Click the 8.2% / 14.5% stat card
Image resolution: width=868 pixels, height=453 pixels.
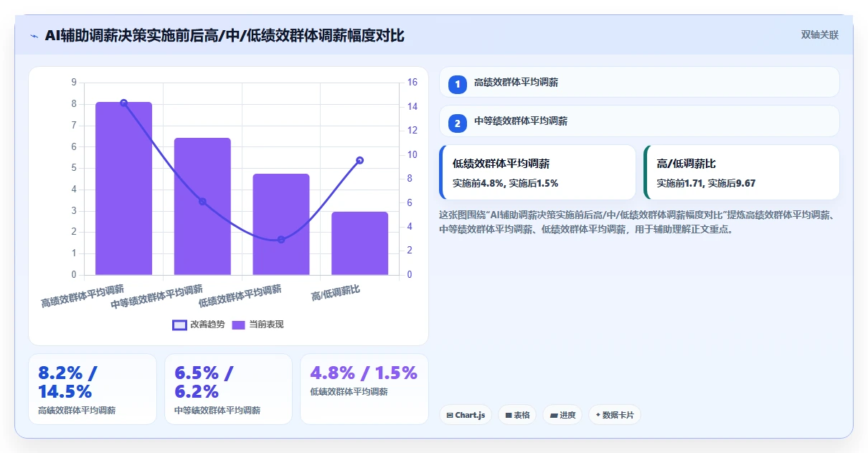[93, 389]
